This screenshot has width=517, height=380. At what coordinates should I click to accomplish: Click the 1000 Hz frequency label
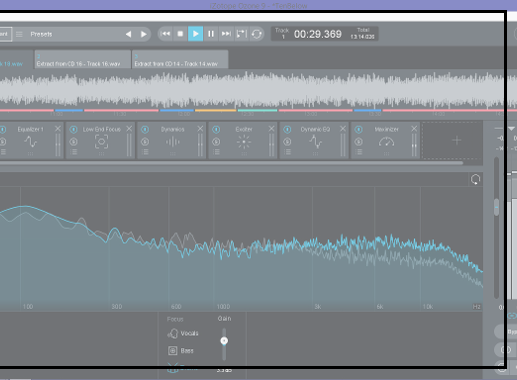(x=223, y=306)
